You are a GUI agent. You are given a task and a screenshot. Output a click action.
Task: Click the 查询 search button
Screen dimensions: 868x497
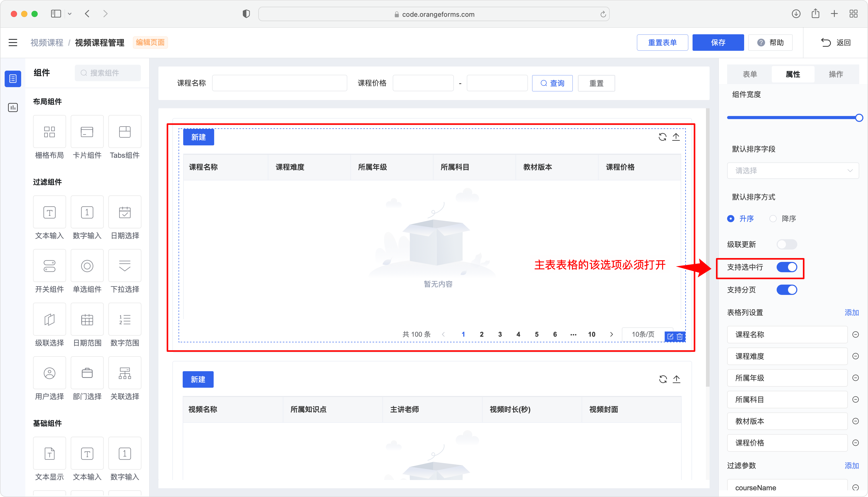(552, 83)
